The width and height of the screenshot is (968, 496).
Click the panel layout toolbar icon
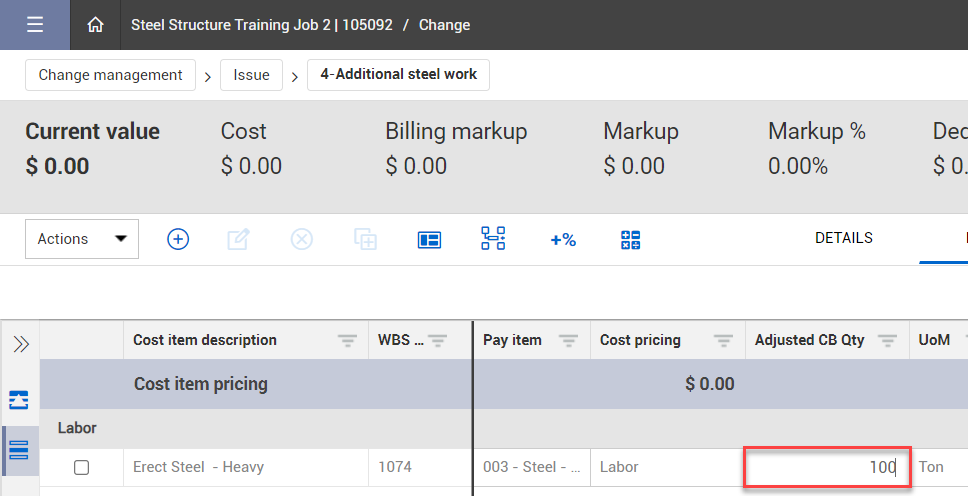click(x=429, y=239)
